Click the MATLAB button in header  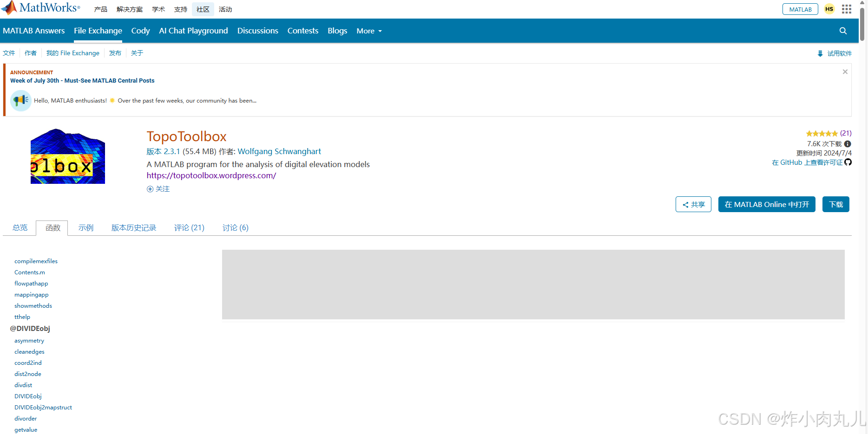800,9
